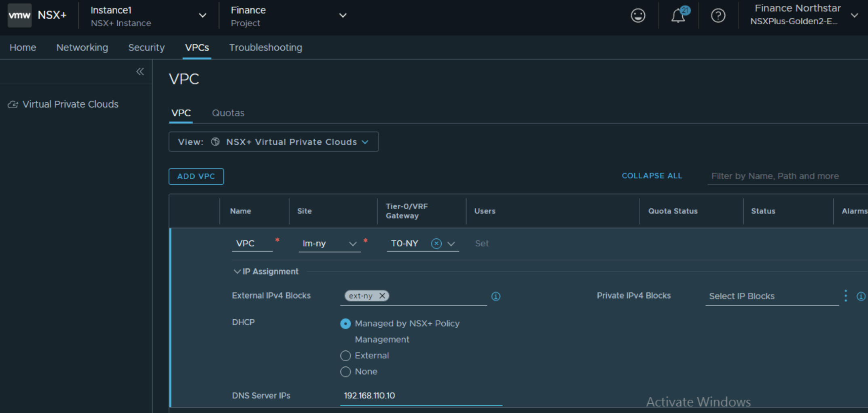Click the Virtual Private Clouds cloud icon
The width and height of the screenshot is (868, 413).
13,104
